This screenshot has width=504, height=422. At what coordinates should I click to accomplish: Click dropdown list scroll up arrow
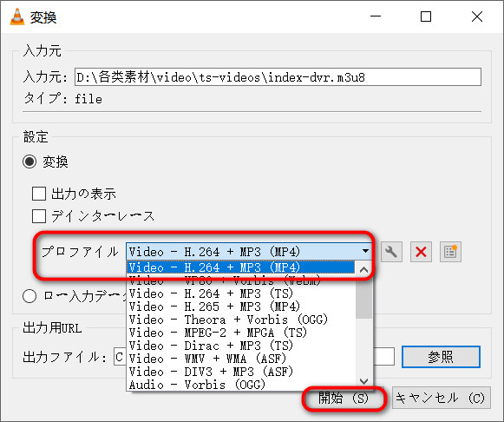363,269
